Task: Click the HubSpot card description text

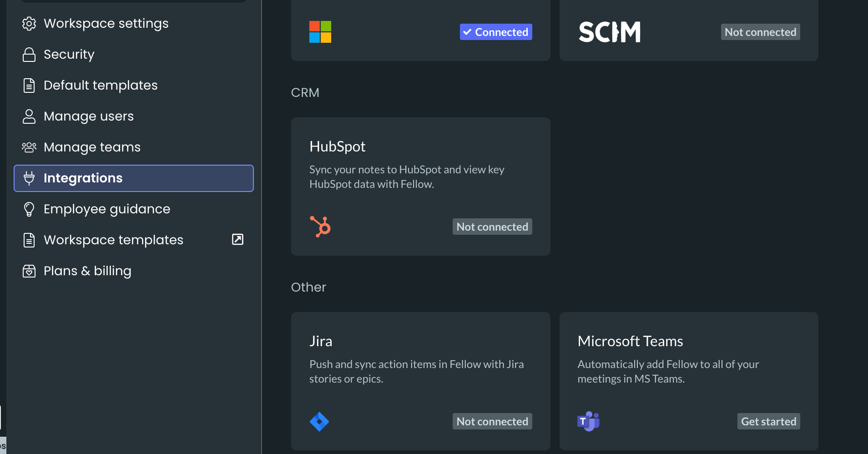Action: point(407,177)
